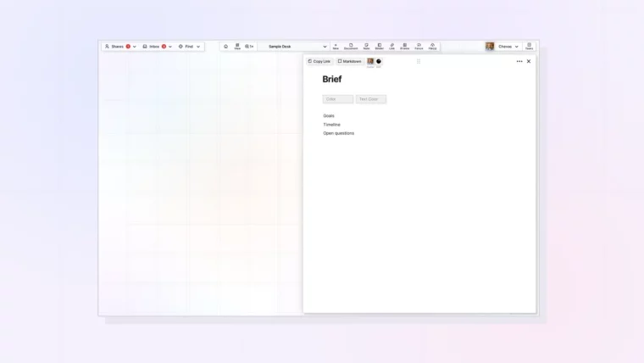Click the File upload toolbar icon
The width and height of the screenshot is (644, 363).
[x=432, y=47]
